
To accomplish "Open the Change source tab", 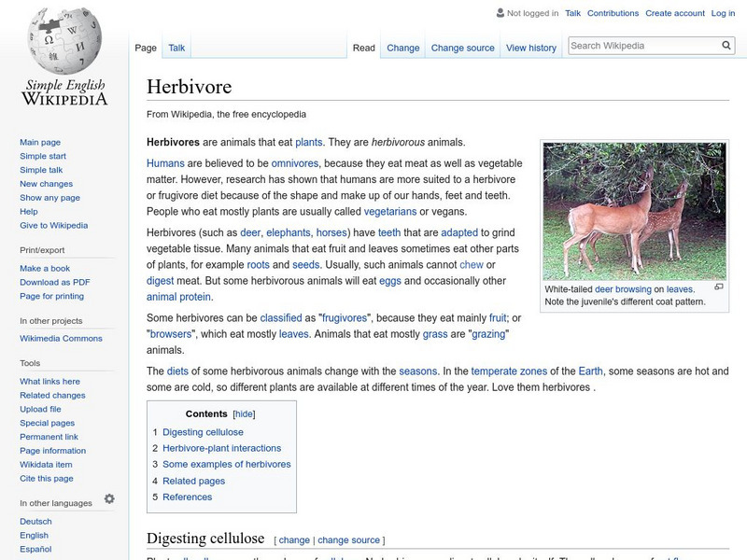I will click(461, 47).
